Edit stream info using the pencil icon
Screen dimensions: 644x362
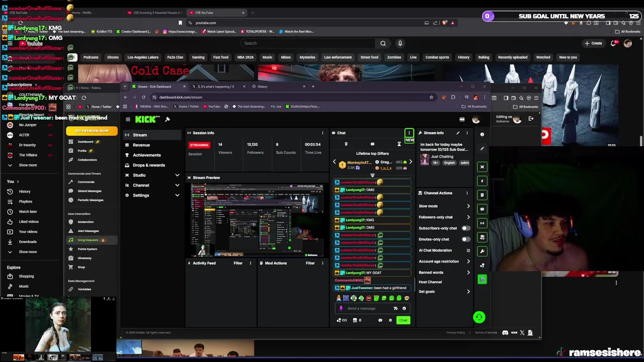[x=458, y=133]
